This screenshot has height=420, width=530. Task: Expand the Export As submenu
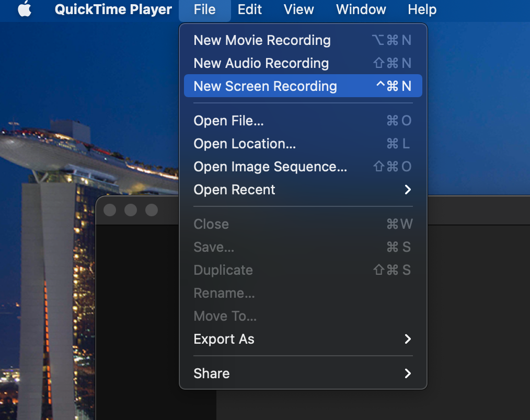(303, 339)
